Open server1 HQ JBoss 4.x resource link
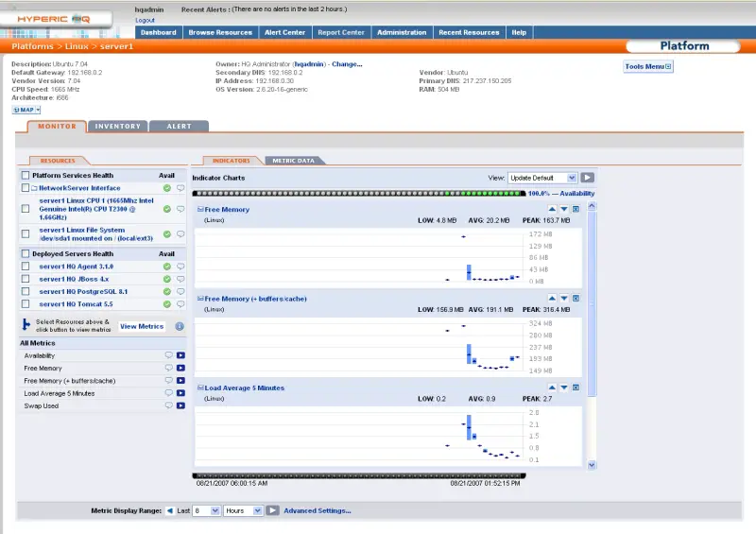This screenshot has width=756, height=534. [74, 279]
